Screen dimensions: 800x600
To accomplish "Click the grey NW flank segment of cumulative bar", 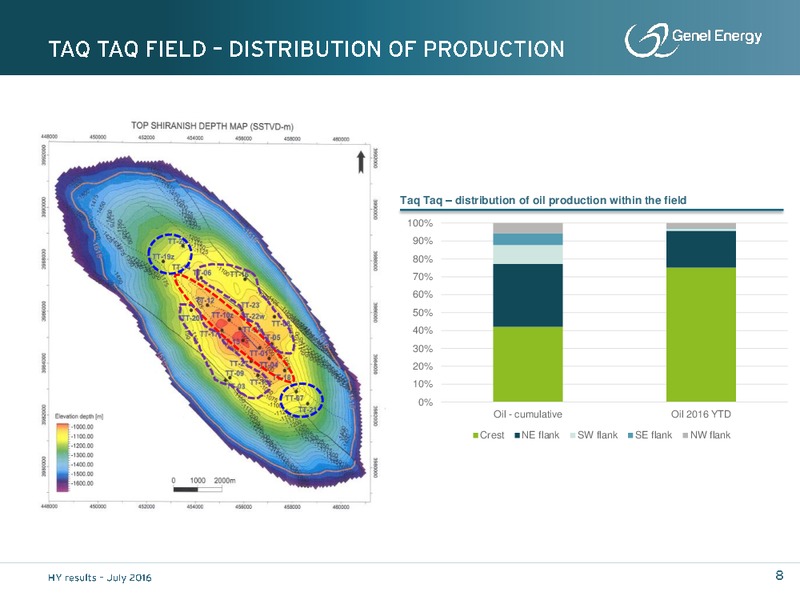I will click(x=528, y=228).
